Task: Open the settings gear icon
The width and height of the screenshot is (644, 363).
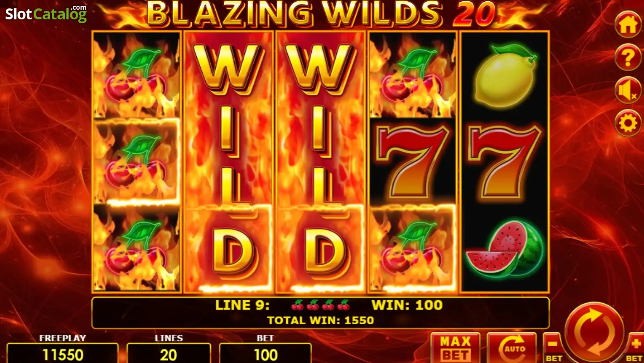Action: click(628, 123)
